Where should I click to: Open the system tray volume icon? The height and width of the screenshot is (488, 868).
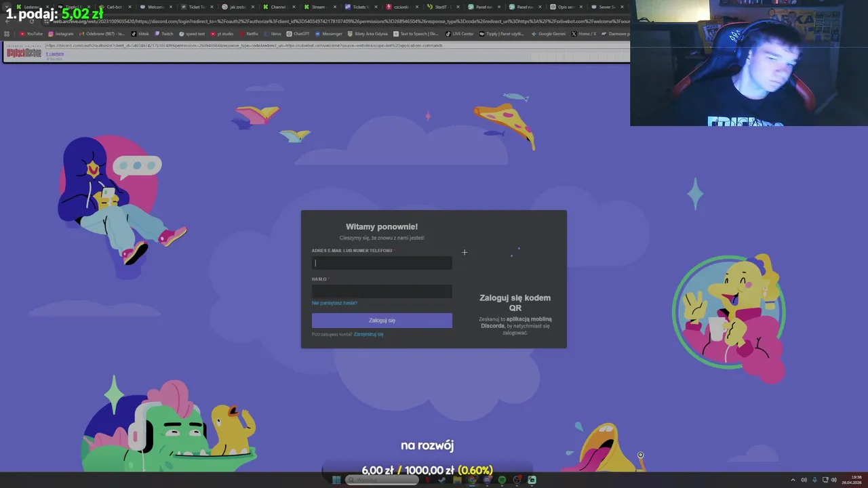click(x=834, y=480)
